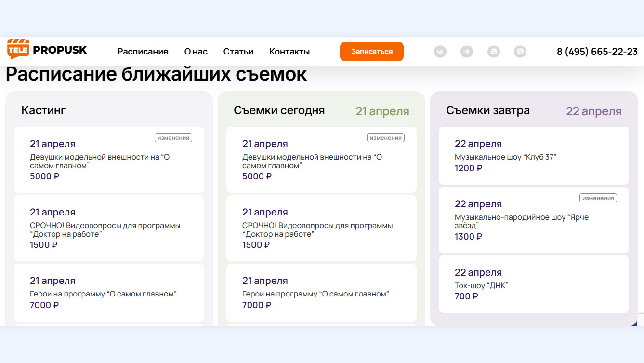Click the 1300 ₽ price
Viewport: 644px width, 363px height.
(468, 237)
